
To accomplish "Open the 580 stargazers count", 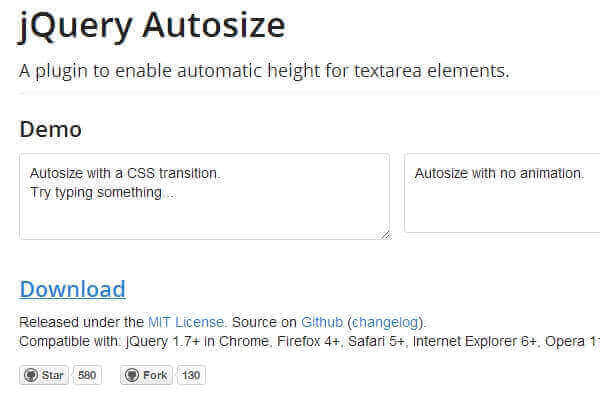I will 87,376.
